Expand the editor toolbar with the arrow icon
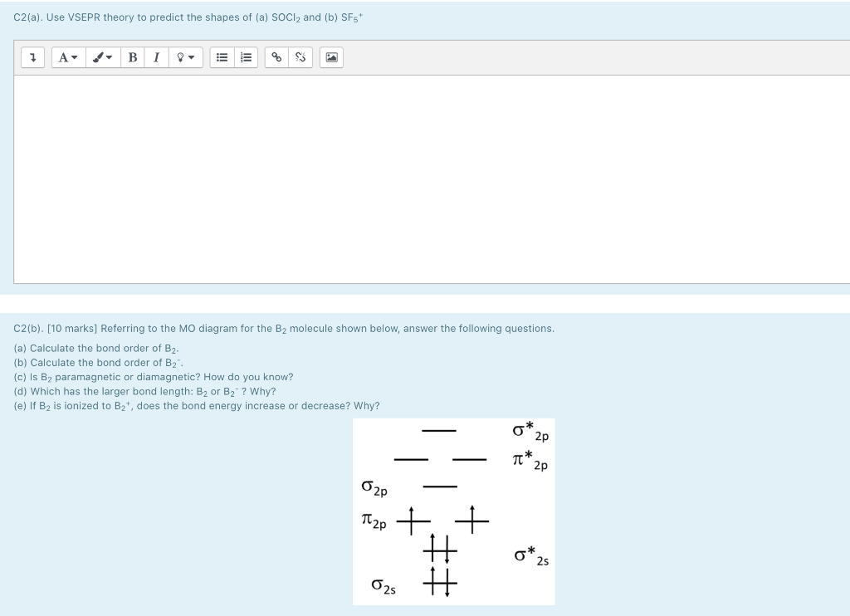The image size is (850, 616). coord(32,57)
